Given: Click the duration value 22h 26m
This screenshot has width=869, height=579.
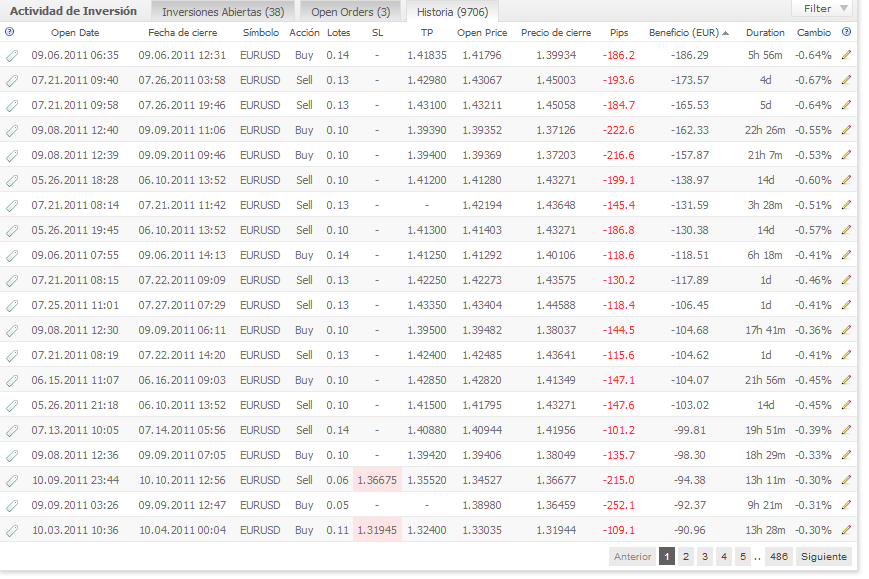Looking at the screenshot, I should [765, 130].
